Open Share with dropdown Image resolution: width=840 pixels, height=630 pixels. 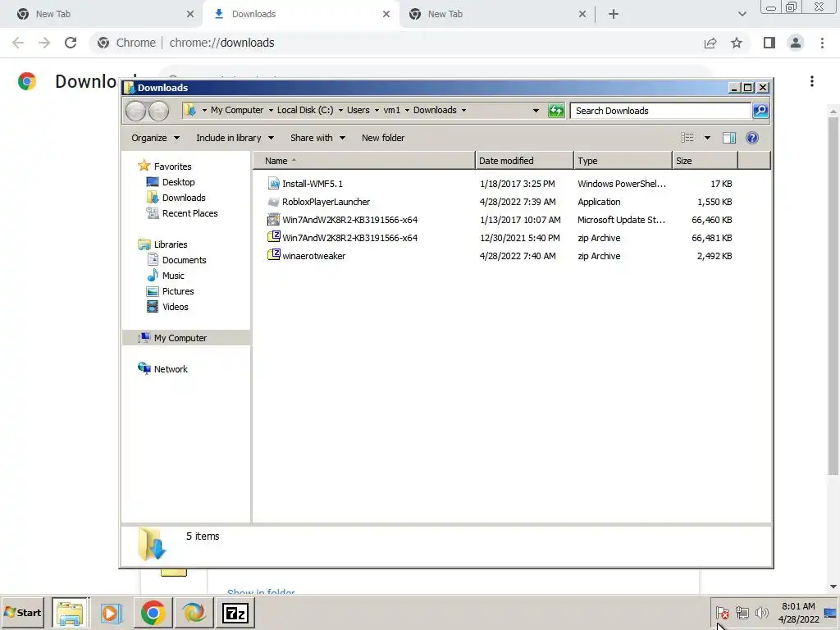tap(317, 138)
